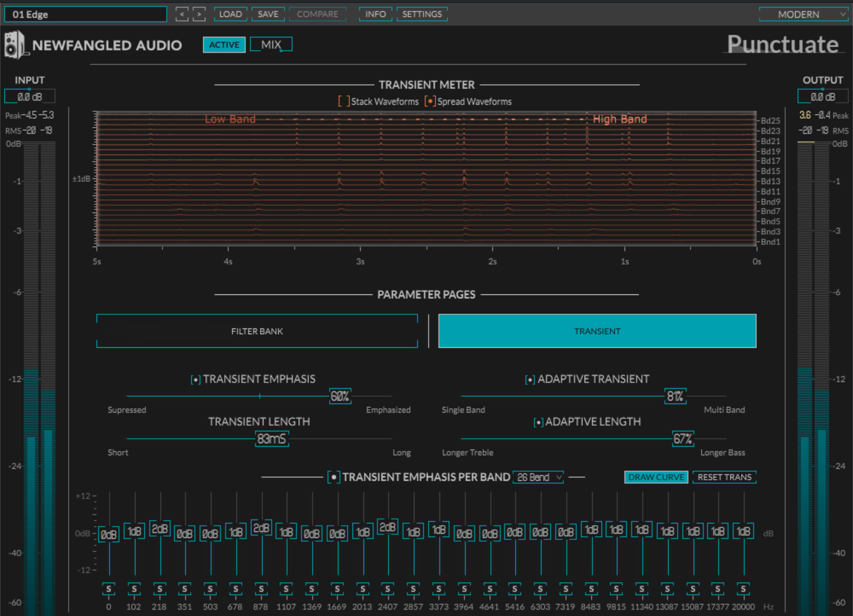Viewport: 853px width, 616px height.
Task: Solo the 1107 Hz band
Action: click(x=287, y=589)
